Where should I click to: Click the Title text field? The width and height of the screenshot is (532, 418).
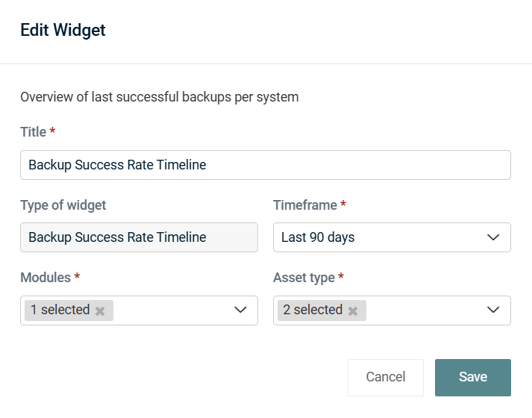[x=266, y=165]
